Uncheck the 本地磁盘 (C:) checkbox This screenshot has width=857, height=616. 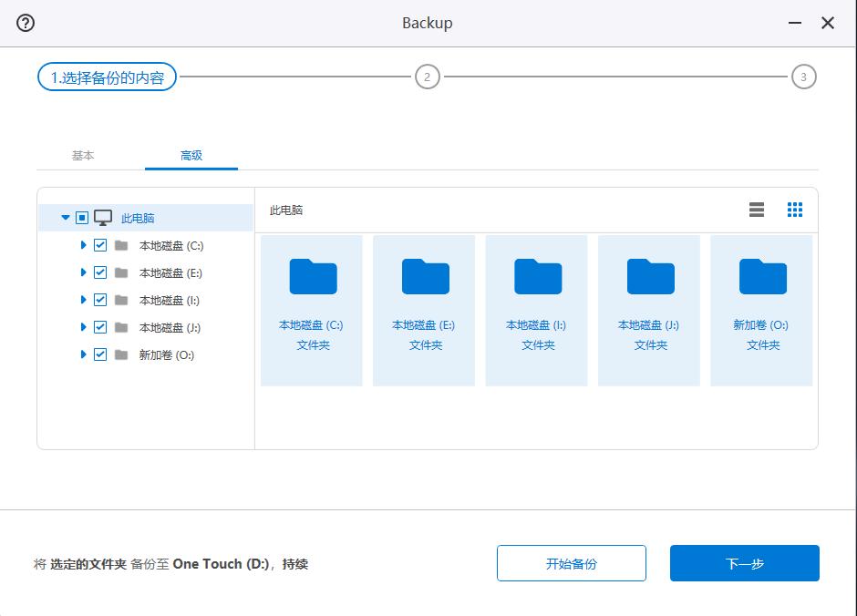coord(100,245)
